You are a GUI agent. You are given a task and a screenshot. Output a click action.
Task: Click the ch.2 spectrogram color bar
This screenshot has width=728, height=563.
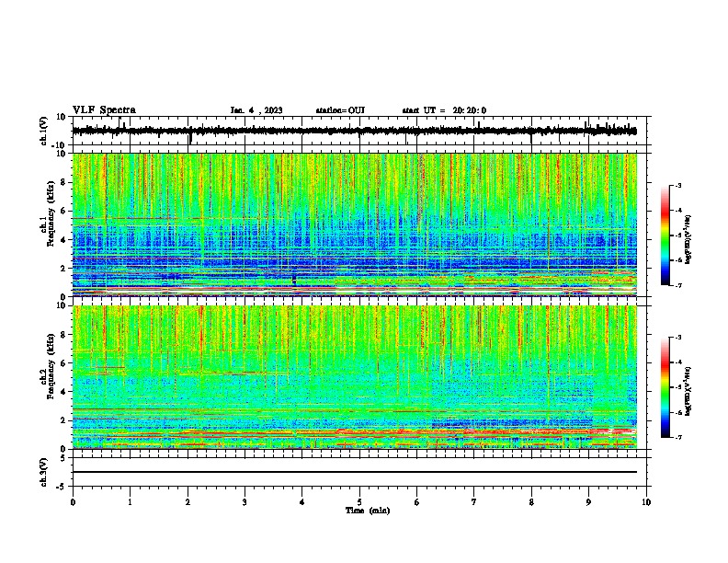pos(665,387)
